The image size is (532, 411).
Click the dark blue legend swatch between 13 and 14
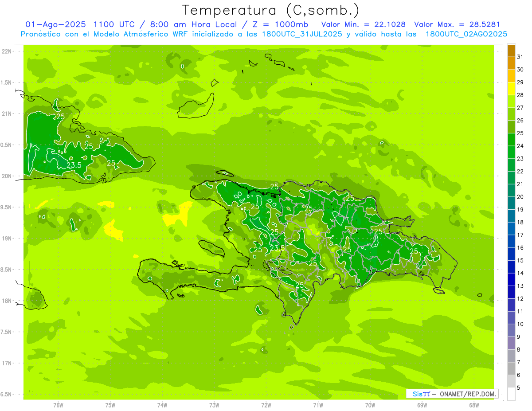coord(511,279)
